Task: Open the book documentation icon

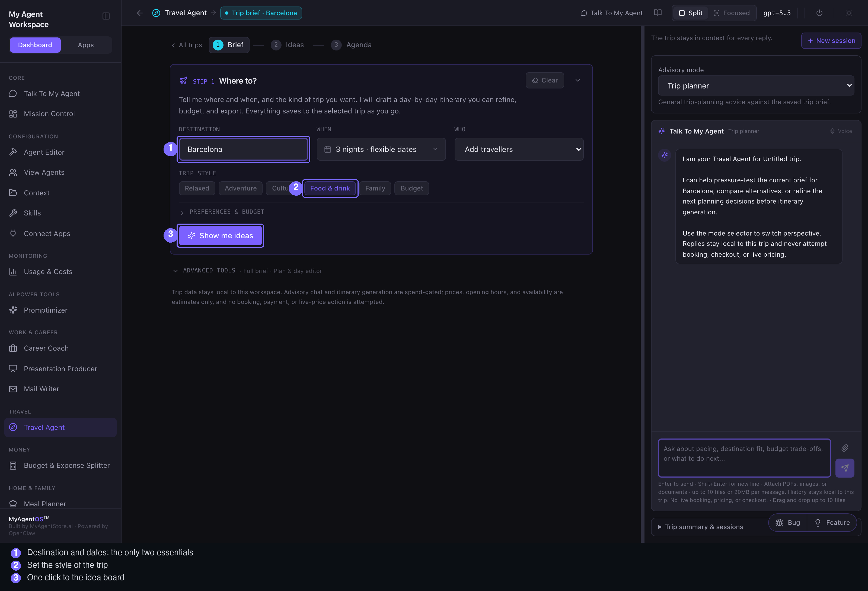Action: [x=658, y=13]
